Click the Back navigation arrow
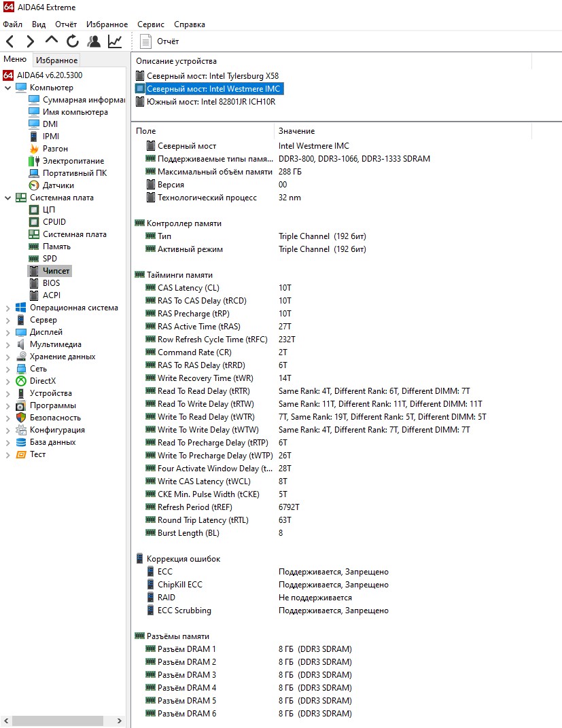Image resolution: width=562 pixels, height=728 pixels. click(x=10, y=41)
